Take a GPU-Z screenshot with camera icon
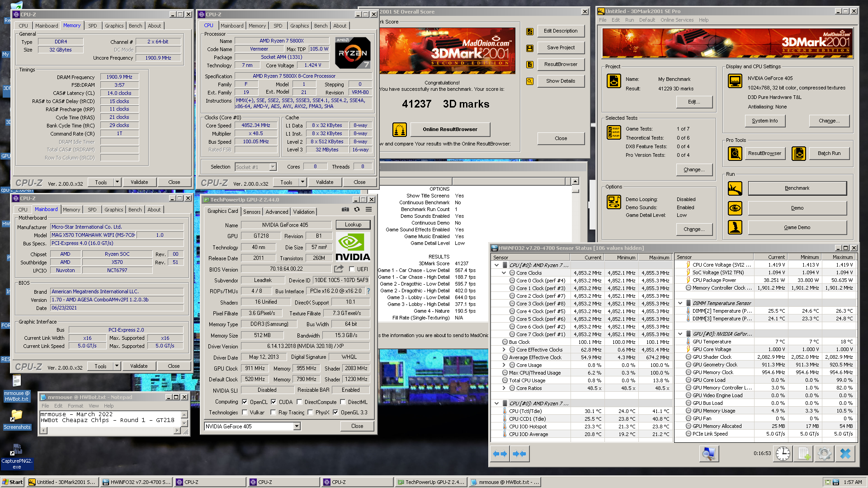The height and width of the screenshot is (488, 868). tap(345, 210)
